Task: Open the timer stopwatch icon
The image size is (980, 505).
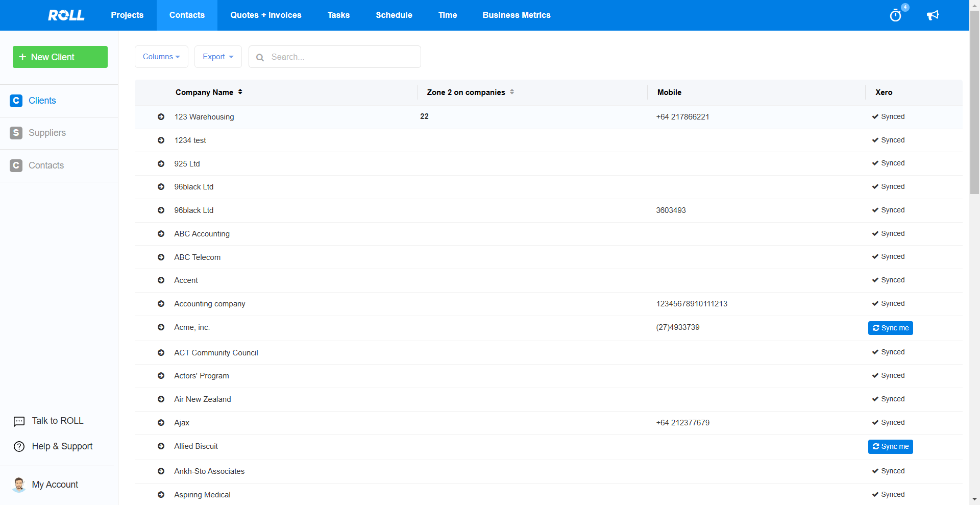Action: [x=895, y=15]
